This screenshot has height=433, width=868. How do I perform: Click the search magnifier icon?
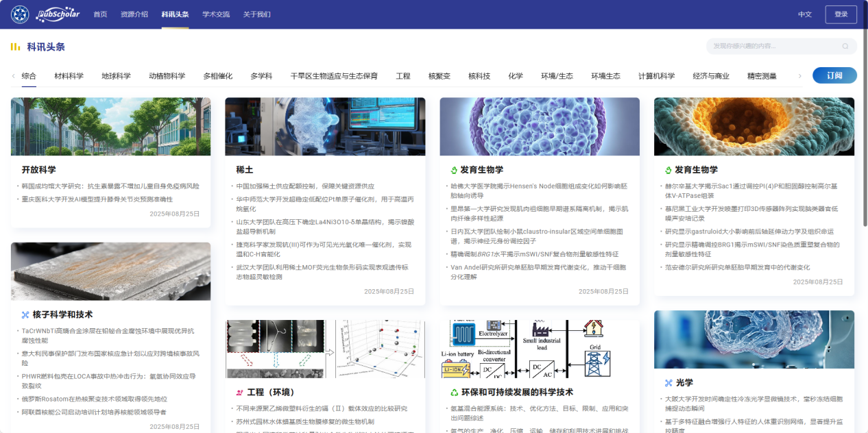pos(845,47)
